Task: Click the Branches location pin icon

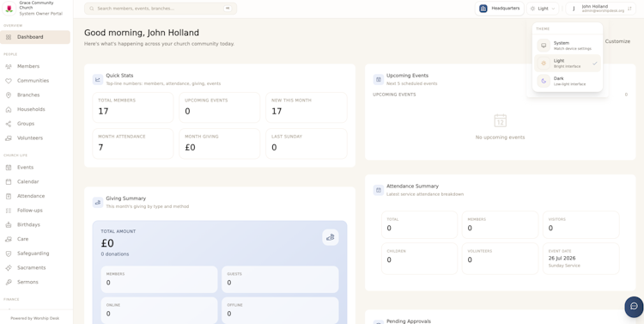Action: 9,95
